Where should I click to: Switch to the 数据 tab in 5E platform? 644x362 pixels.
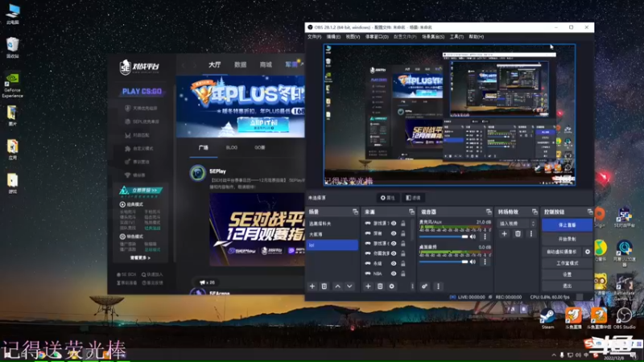click(240, 65)
